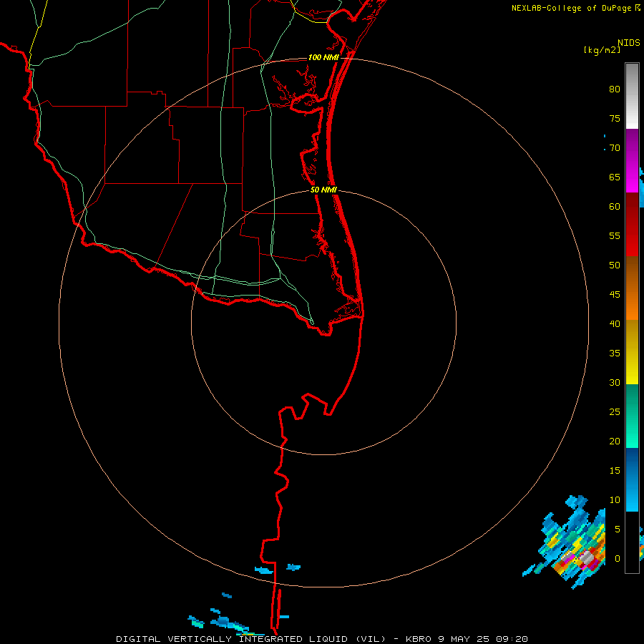Click the 5 value on the color scale
The height and width of the screenshot is (644, 644).
[618, 530]
